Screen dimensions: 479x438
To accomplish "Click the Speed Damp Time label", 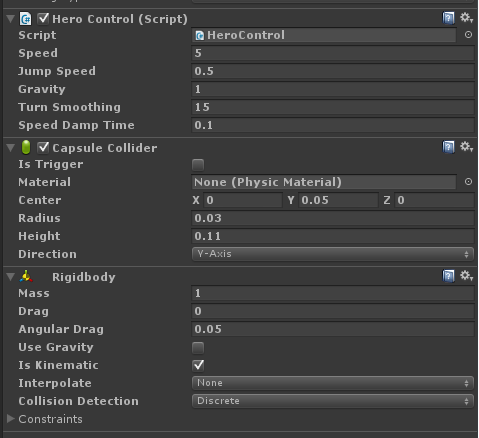I will 76,125.
